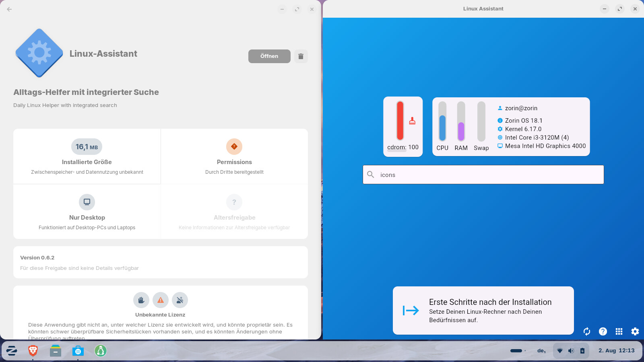Open the Nur Desktop info tile
Image resolution: width=644 pixels, height=362 pixels.
click(x=87, y=212)
